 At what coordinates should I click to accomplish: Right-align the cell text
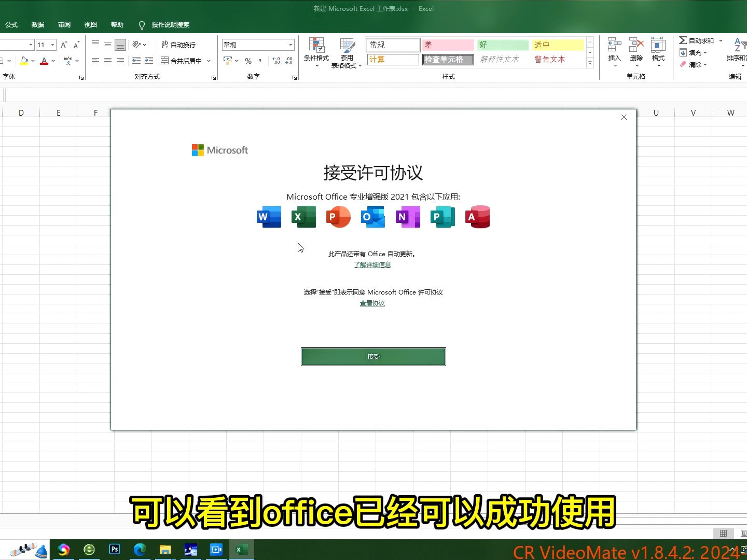pyautogui.click(x=120, y=61)
